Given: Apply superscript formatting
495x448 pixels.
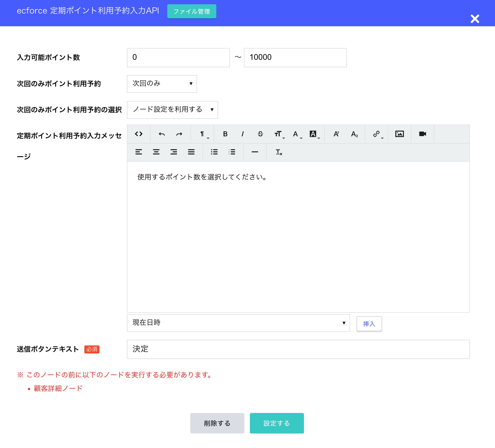Looking at the screenshot, I should pyautogui.click(x=336, y=134).
